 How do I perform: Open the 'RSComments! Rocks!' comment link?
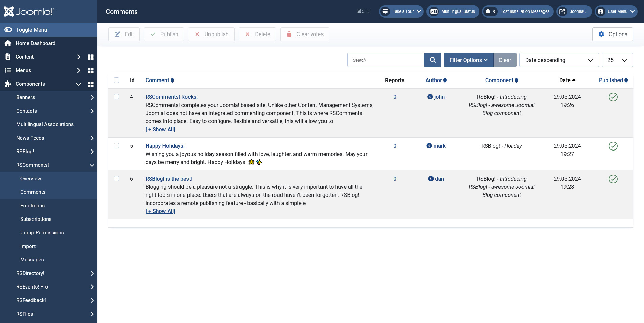[x=172, y=97]
